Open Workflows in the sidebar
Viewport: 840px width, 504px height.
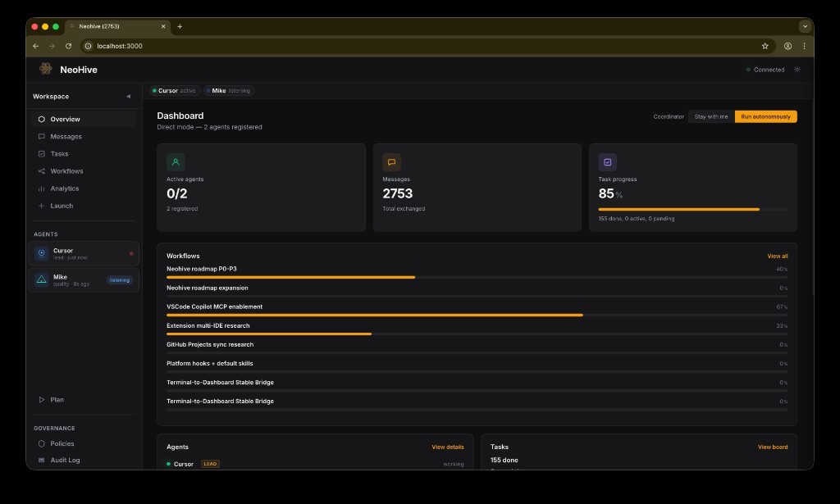point(84,171)
